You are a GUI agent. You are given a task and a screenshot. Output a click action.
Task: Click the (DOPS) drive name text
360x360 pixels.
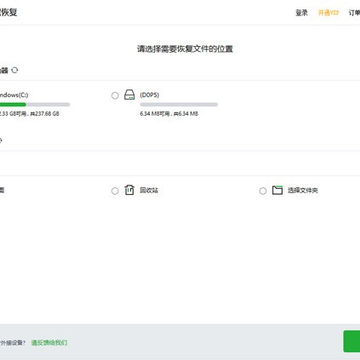coord(149,95)
